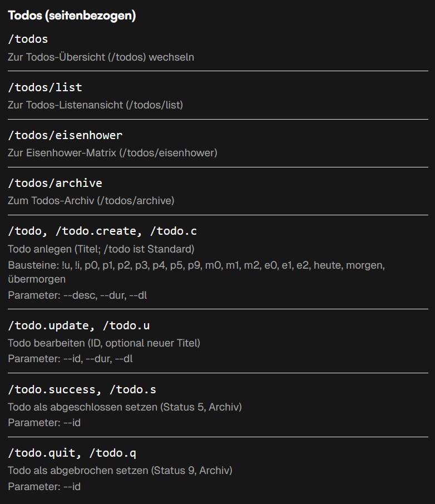Click the "Zur Eisenhower-Matrix" description line

112,152
